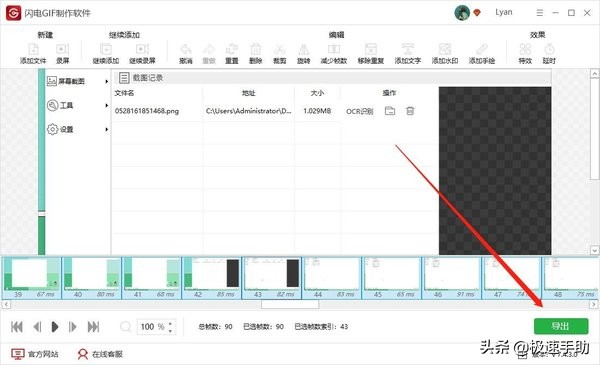Select frame 40 thumbnail in timeline

point(92,278)
